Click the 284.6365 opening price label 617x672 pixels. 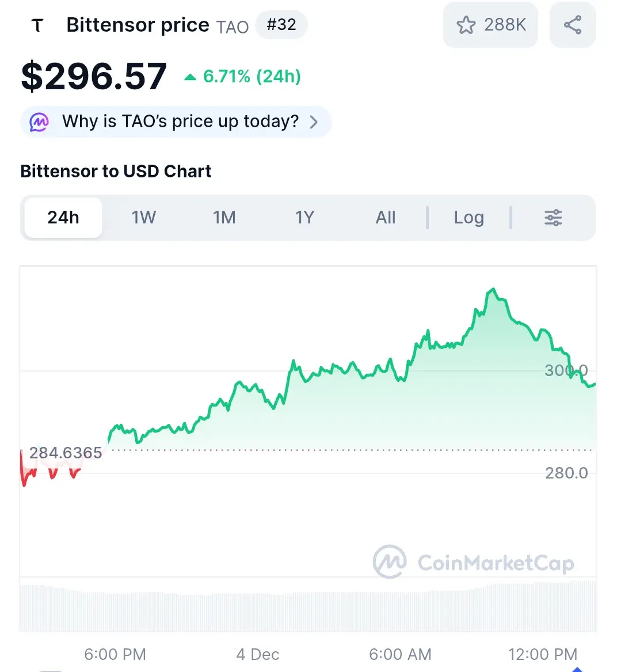point(66,453)
